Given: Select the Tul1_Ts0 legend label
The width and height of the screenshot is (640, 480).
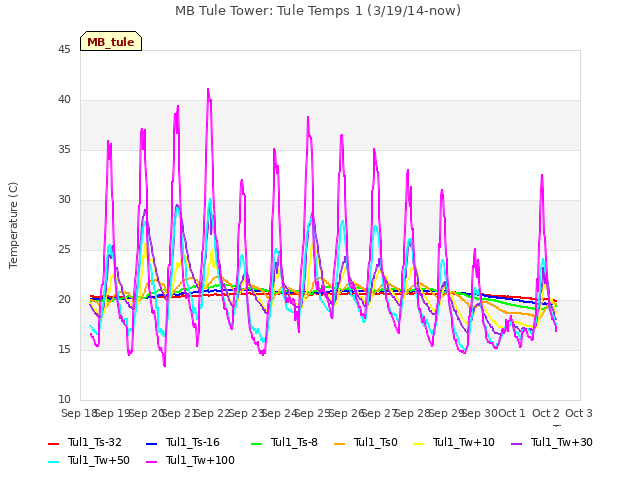Looking at the screenshot, I should pos(376,442).
